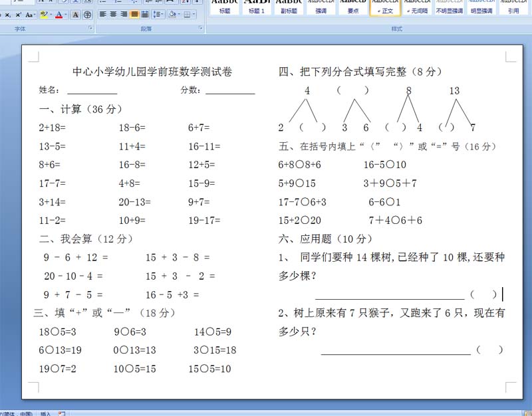Toggle justify alignment

(x=134, y=15)
